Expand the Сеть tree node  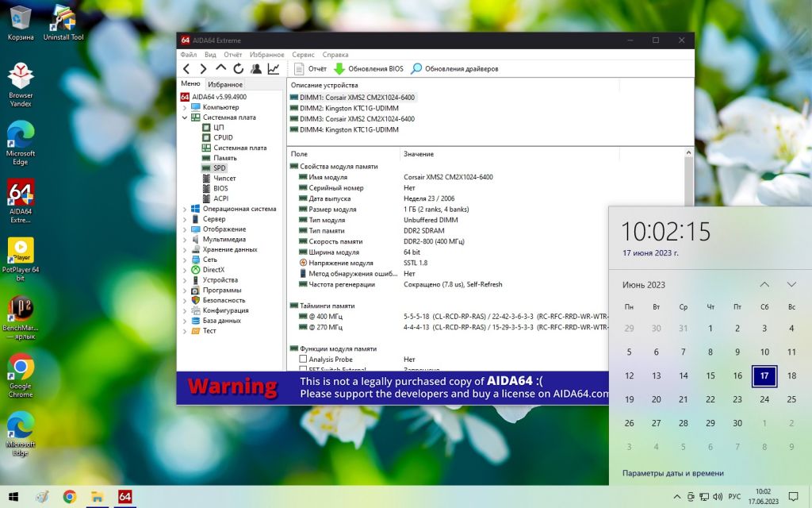(x=185, y=260)
